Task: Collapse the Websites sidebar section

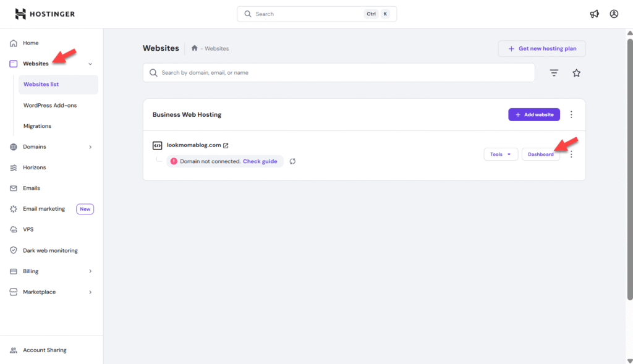Action: [90, 64]
